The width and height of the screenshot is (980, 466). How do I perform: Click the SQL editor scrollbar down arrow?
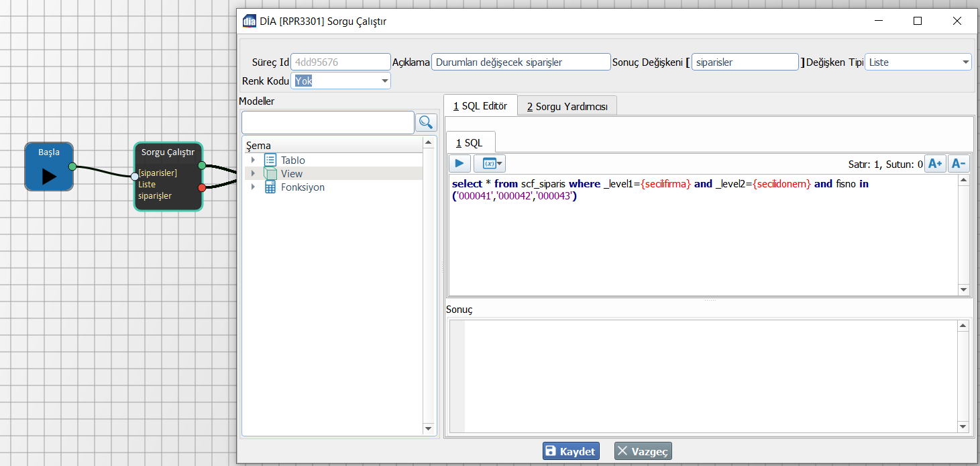[x=963, y=290]
